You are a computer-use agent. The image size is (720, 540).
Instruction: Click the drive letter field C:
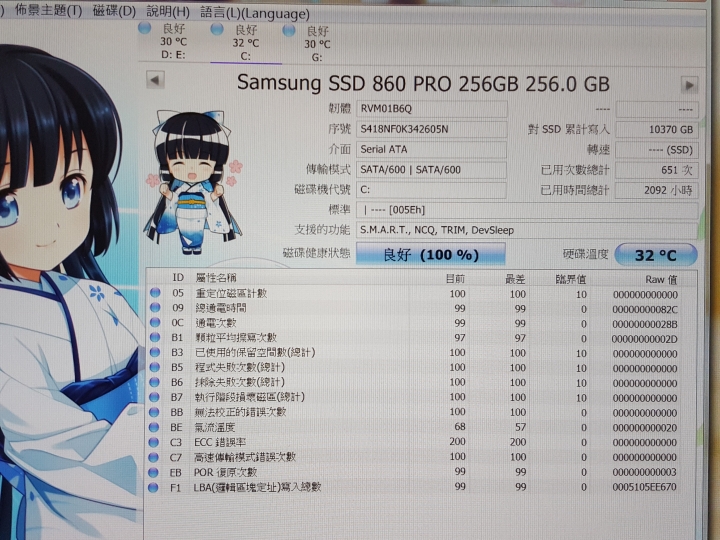pyautogui.click(x=432, y=190)
